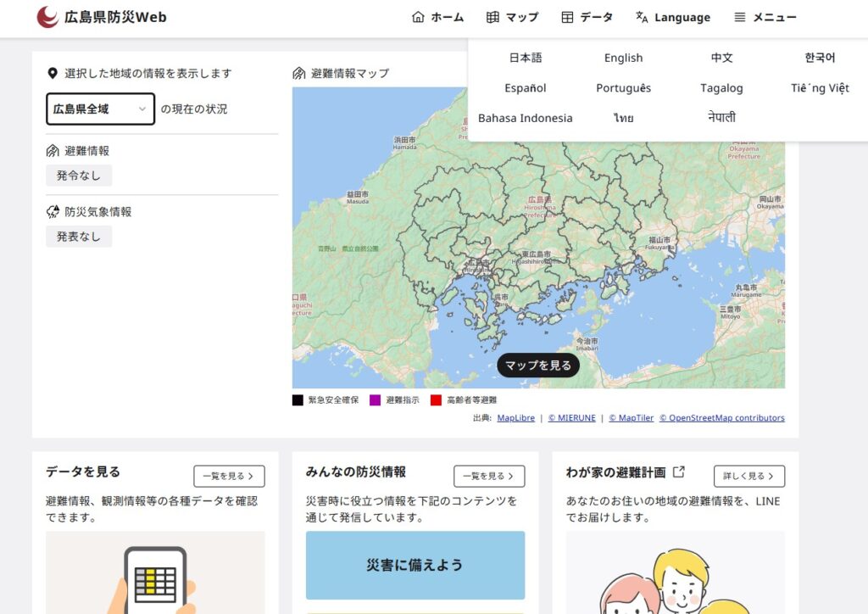The height and width of the screenshot is (614, 868).
Task: Click the 災害に備えよう banner
Action: [x=415, y=565]
